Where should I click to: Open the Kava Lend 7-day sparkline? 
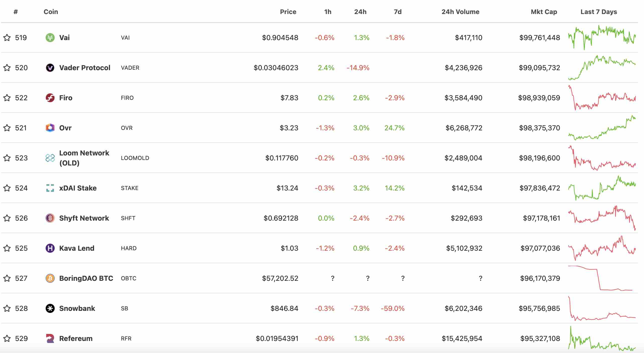pos(602,248)
